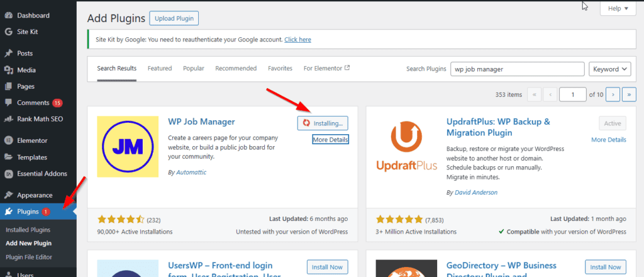Open More Details for WP Job Manager

330,140
